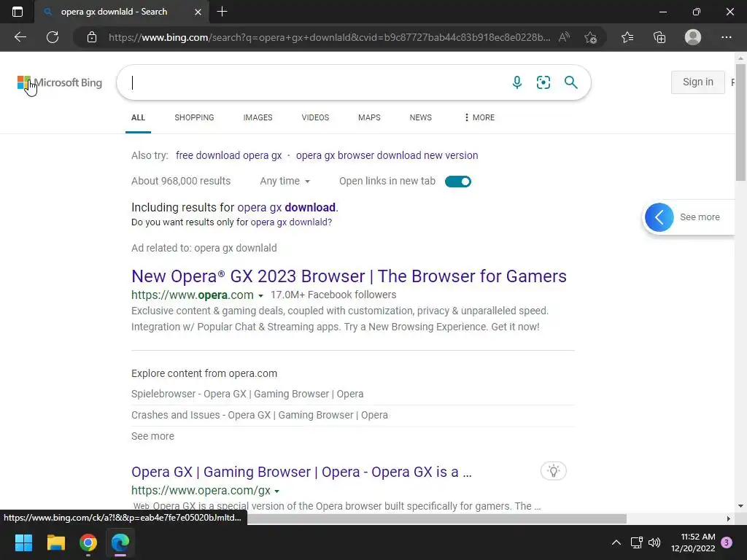Go back to the previous page
The height and width of the screenshot is (560, 747).
point(20,37)
